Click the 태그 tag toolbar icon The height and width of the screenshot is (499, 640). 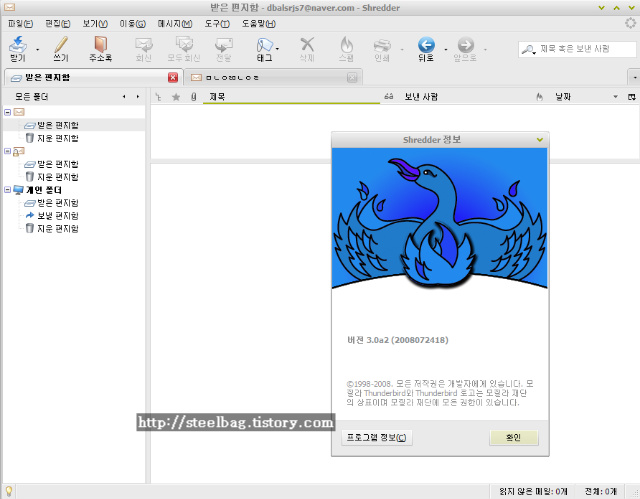264,44
